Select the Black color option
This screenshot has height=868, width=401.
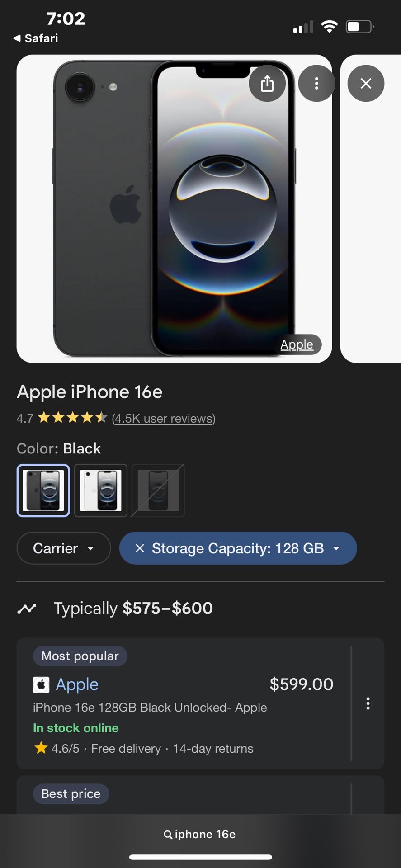click(43, 491)
